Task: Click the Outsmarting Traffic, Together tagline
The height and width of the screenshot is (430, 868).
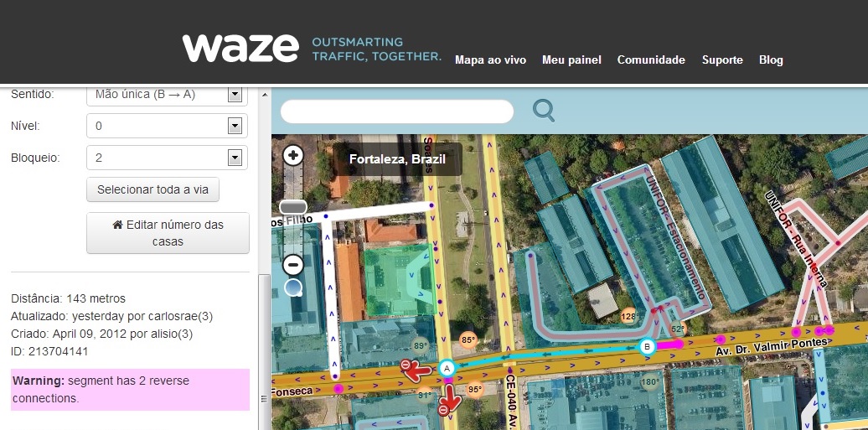Action: 376,49
